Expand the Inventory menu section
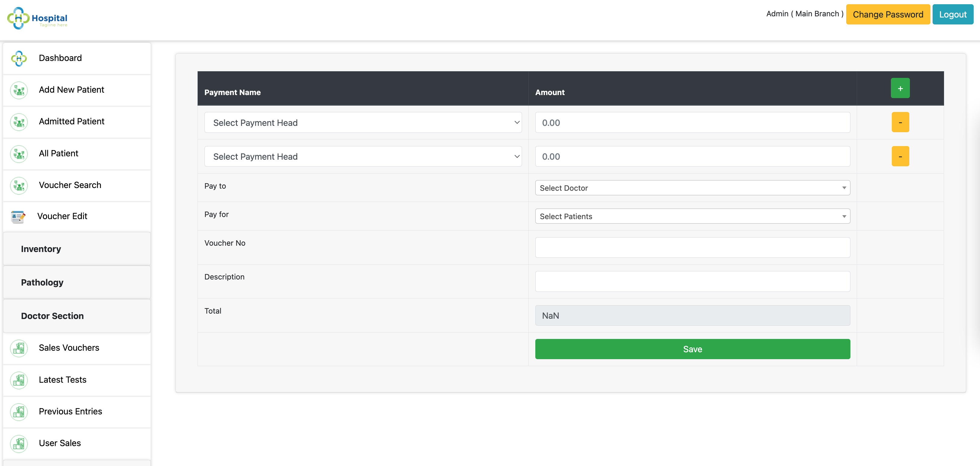The image size is (980, 466). pos(77,249)
